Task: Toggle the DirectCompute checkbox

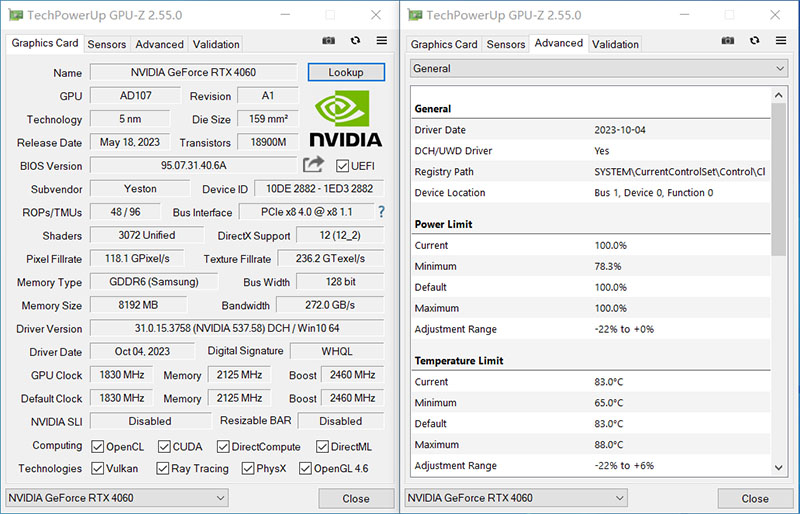Action: pyautogui.click(x=223, y=447)
